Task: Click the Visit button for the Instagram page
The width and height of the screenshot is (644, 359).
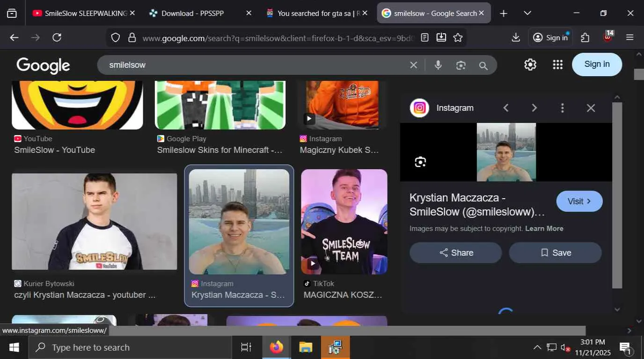Action: pos(579,201)
